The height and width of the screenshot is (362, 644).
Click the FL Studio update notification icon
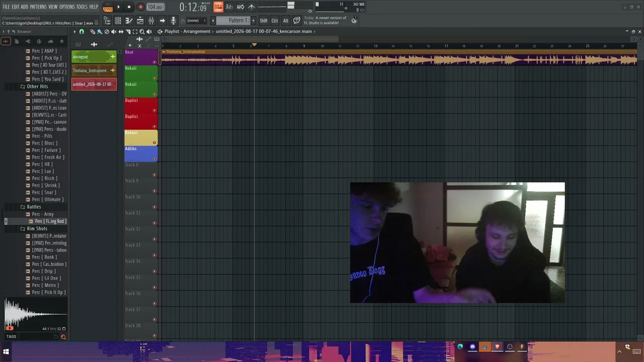pyautogui.click(x=354, y=20)
